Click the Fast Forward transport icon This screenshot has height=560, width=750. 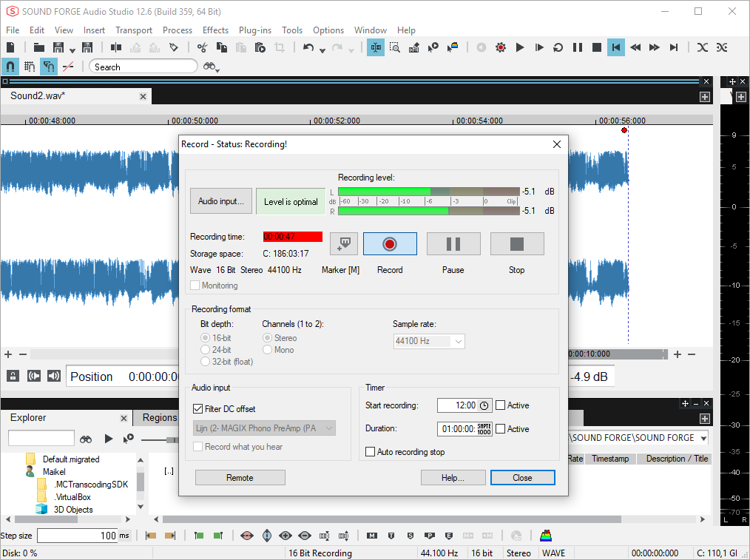655,47
